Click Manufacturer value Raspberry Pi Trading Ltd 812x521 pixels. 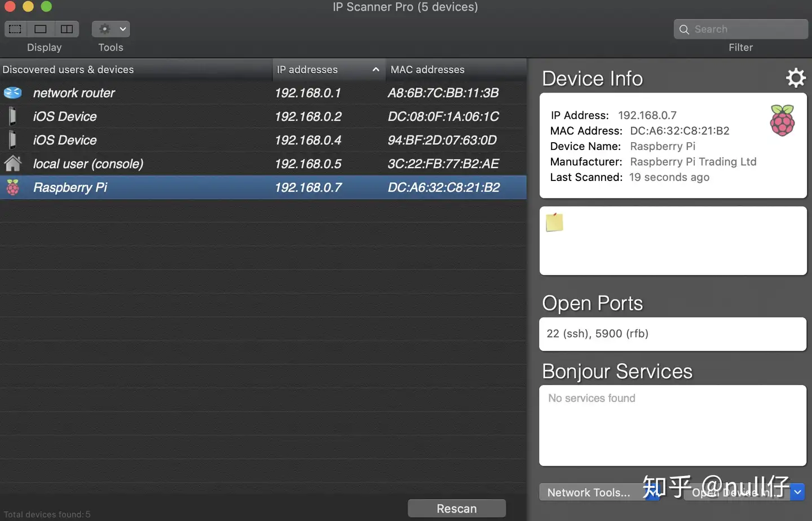click(693, 162)
